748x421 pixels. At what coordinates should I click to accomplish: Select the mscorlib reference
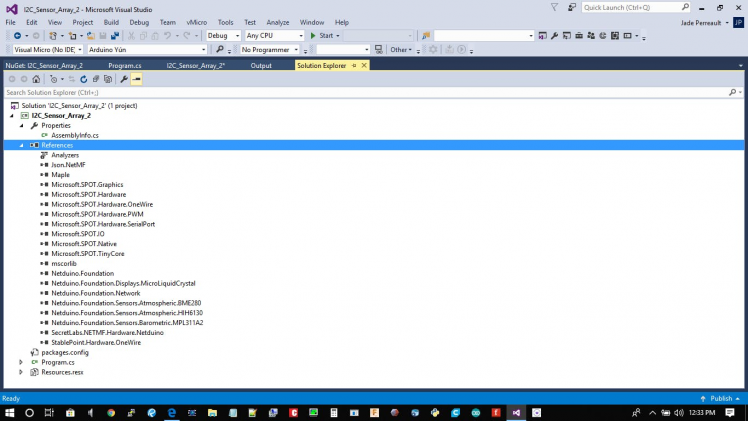pos(64,264)
